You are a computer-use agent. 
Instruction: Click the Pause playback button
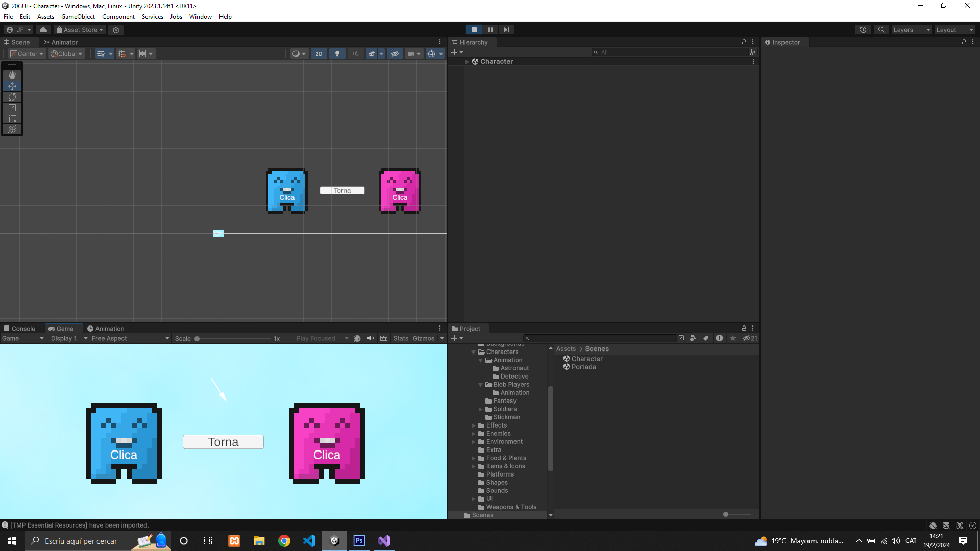click(x=490, y=30)
